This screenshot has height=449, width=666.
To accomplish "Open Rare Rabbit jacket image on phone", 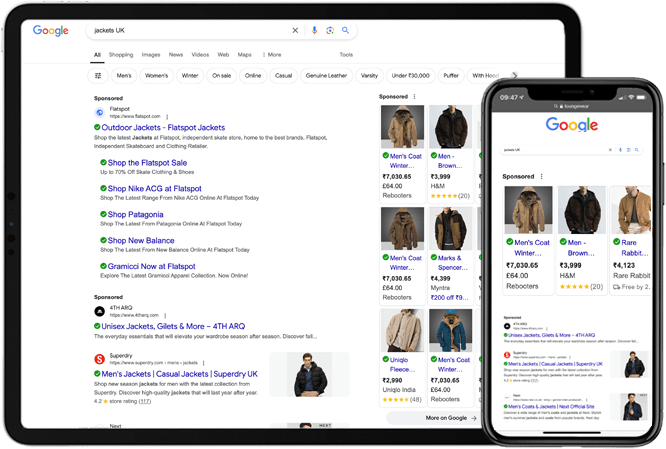I will 632,210.
